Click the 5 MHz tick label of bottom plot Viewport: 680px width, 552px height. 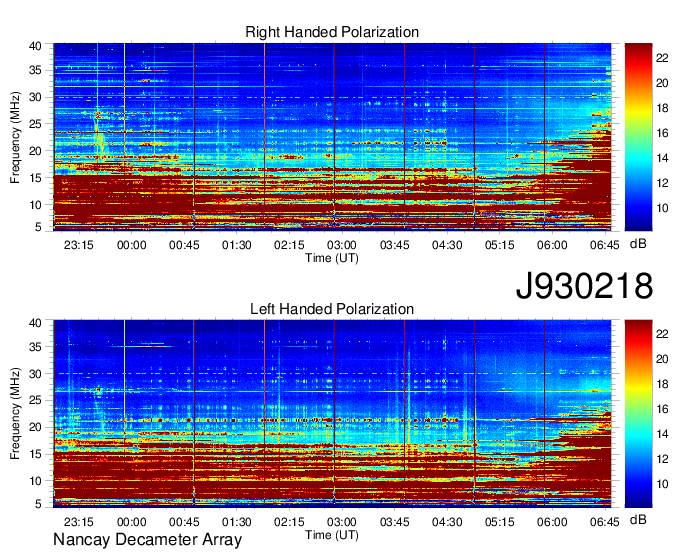[39, 504]
